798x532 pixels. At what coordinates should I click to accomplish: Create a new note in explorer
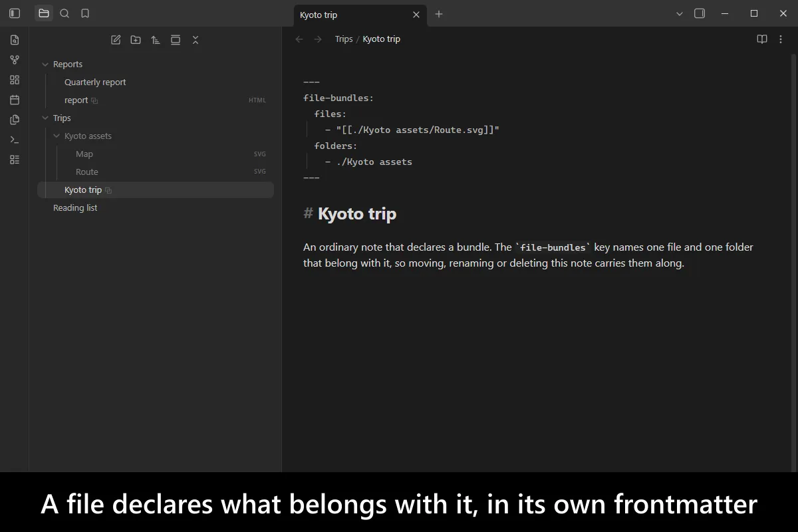click(116, 40)
